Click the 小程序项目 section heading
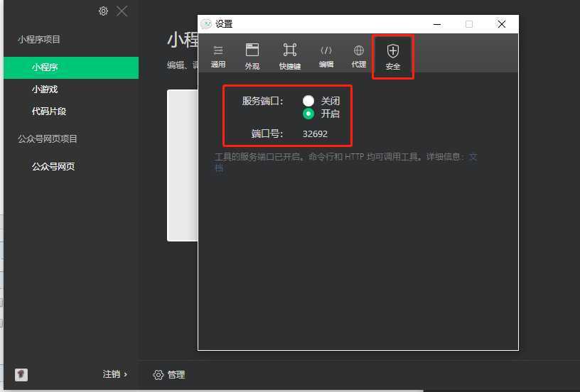The width and height of the screenshot is (580, 392). 38,40
